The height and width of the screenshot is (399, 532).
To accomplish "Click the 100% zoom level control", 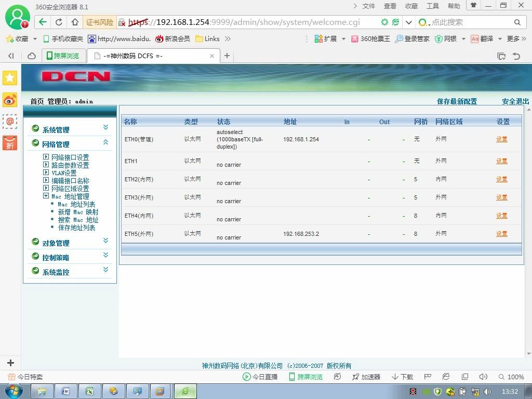I will tap(511, 377).
